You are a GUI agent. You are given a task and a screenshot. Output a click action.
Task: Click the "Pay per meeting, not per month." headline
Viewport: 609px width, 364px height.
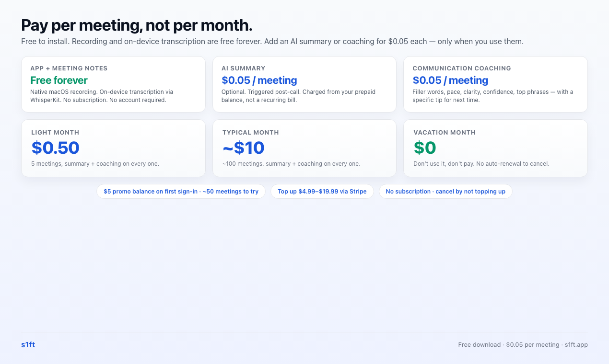[x=137, y=25]
